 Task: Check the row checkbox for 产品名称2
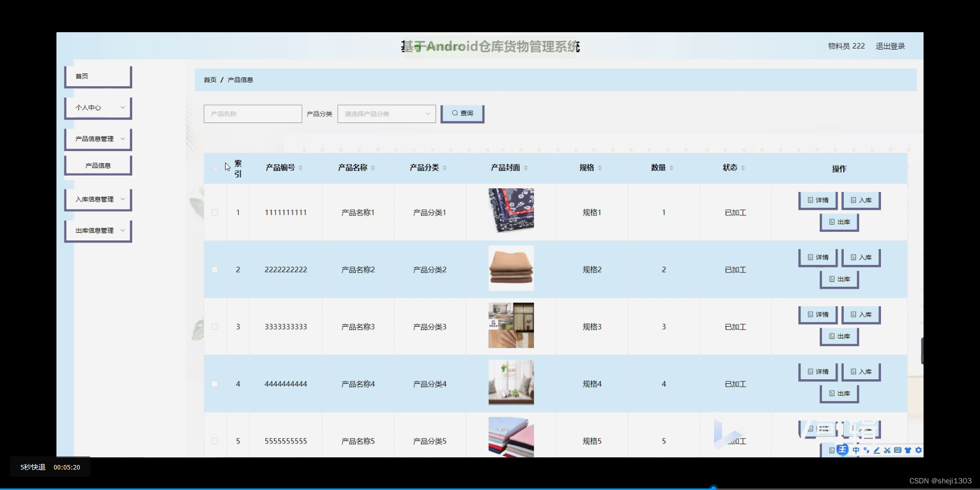(215, 269)
